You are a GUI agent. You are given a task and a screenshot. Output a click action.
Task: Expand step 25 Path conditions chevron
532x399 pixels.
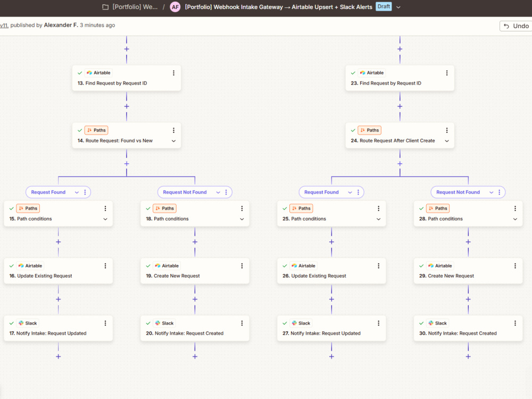(x=378, y=219)
